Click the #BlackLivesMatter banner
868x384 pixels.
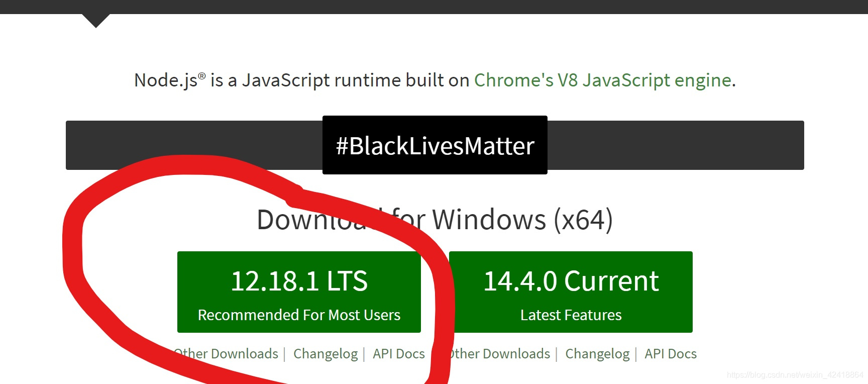[435, 145]
